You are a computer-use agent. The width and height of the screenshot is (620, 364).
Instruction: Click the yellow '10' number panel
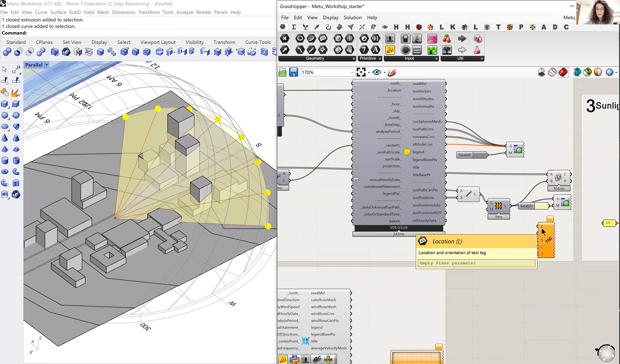(609, 223)
